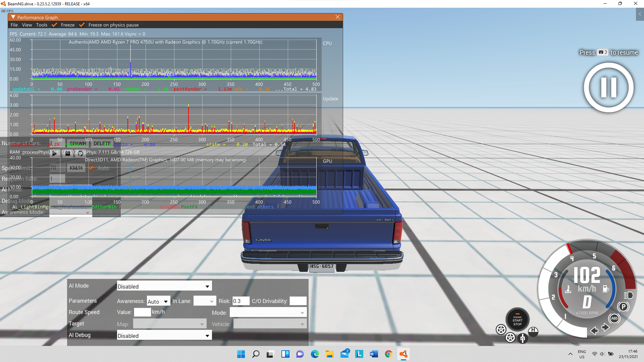644x362 pixels.
Task: Open BeamNG icon in the taskbar
Action: click(x=403, y=354)
